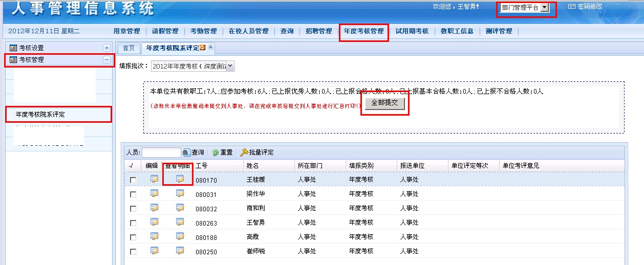Open view details icon for 崔师锐
The height and width of the screenshot is (265, 644).
180,251
